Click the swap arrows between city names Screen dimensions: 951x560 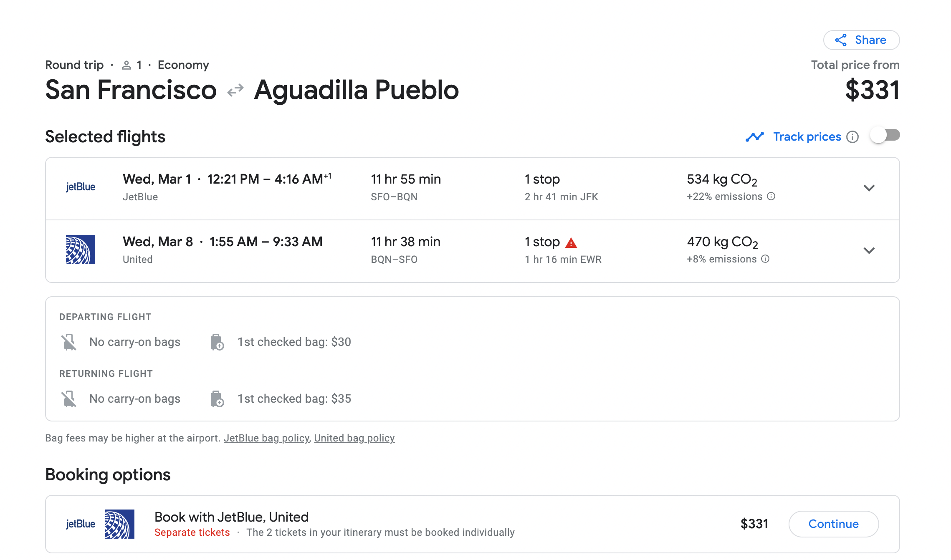235,90
